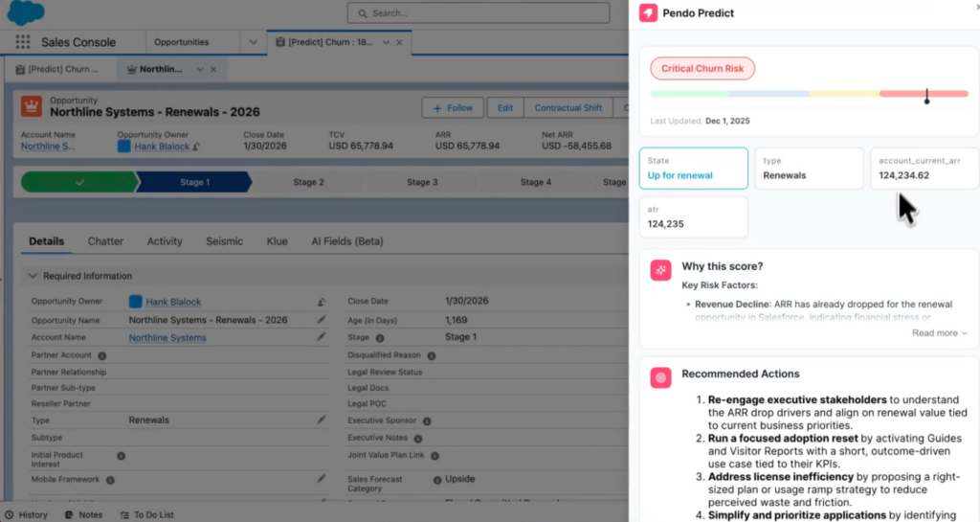This screenshot has width=980, height=522.
Task: Click change owner icon in header owner field
Action: click(196, 147)
